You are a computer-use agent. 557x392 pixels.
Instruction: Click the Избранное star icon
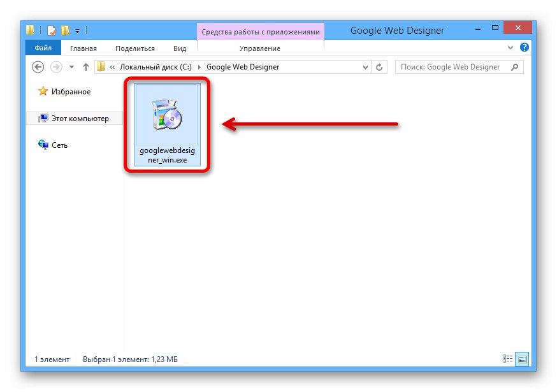tap(43, 91)
